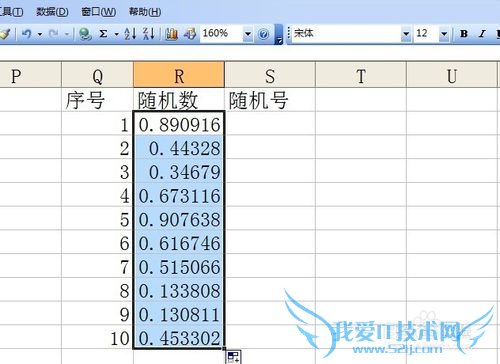
Task: Select the cell containing 0.907638
Action: [179, 218]
